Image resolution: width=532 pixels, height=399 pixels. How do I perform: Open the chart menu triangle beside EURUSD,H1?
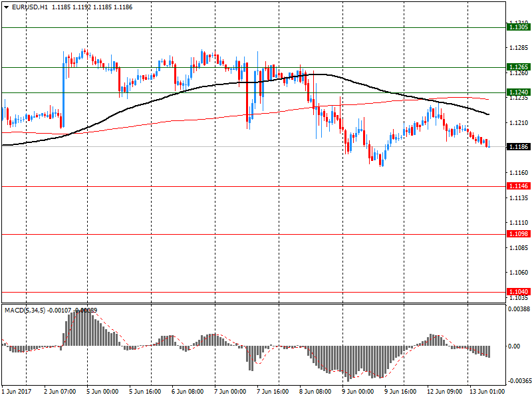click(6, 7)
